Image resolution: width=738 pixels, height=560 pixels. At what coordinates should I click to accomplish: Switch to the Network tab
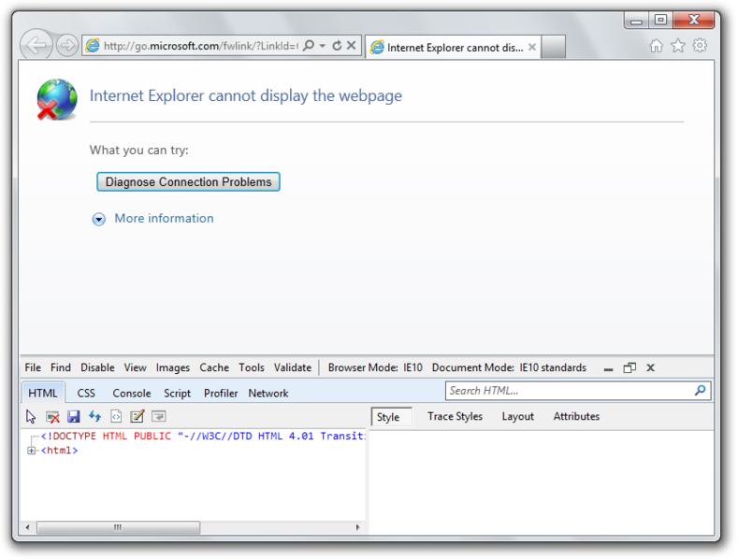(268, 393)
